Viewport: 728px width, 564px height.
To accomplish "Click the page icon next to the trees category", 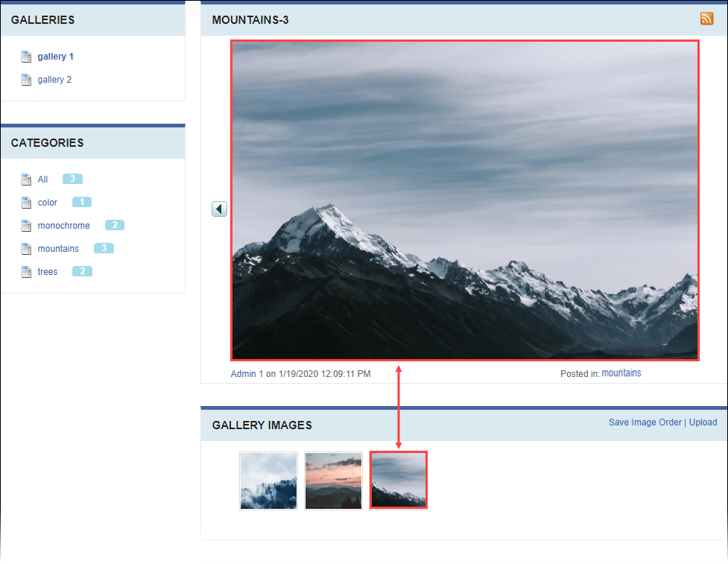I will [x=26, y=271].
